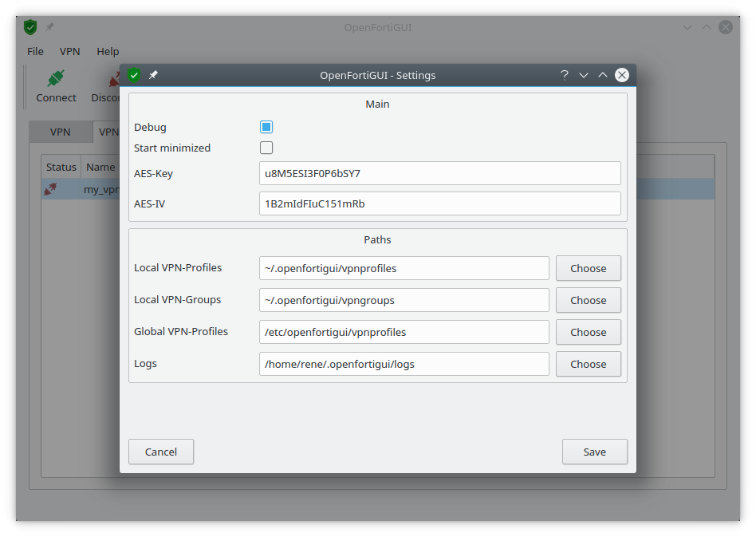Click the Main section heading
Viewport: 756px width, 537px height.
click(377, 105)
